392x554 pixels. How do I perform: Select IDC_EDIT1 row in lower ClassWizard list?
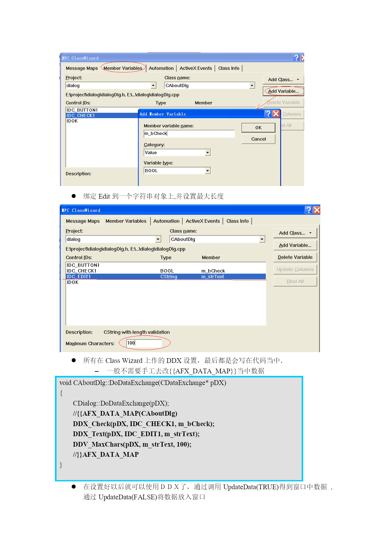166,276
